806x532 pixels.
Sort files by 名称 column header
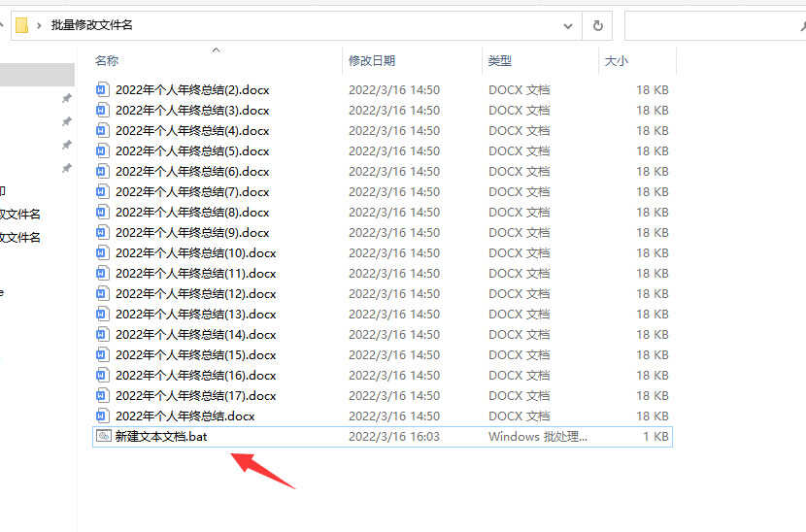pos(107,61)
